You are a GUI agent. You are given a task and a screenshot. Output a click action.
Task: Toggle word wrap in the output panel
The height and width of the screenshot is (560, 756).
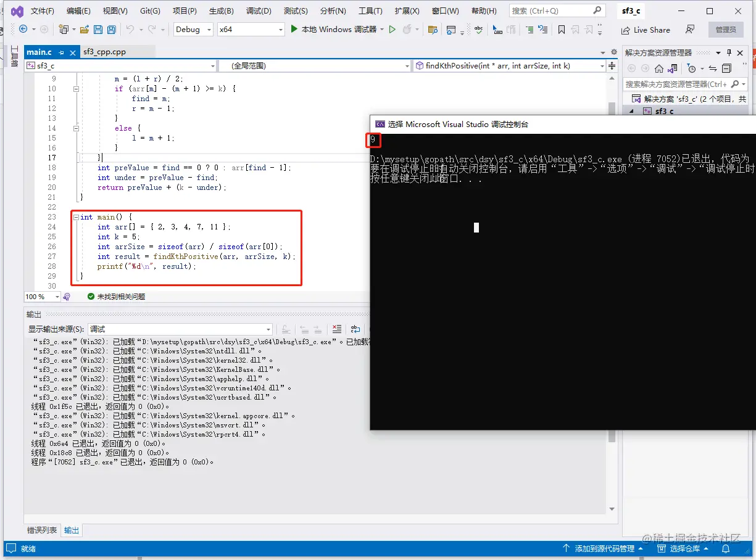pyautogui.click(x=355, y=329)
